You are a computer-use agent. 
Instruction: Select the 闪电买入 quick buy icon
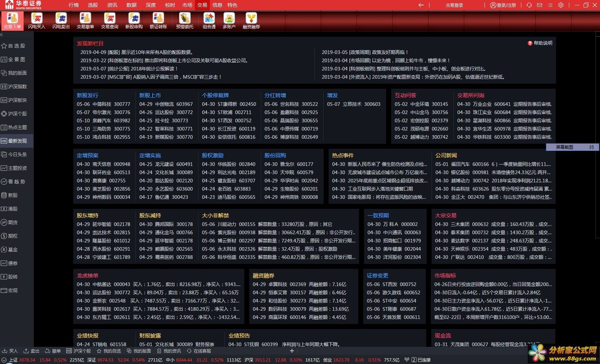tap(37, 20)
